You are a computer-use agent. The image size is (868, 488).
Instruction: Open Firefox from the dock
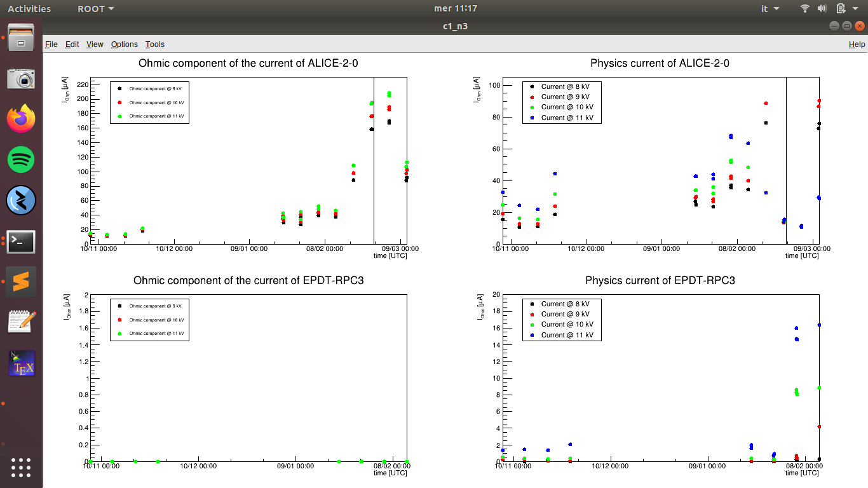pyautogui.click(x=21, y=119)
